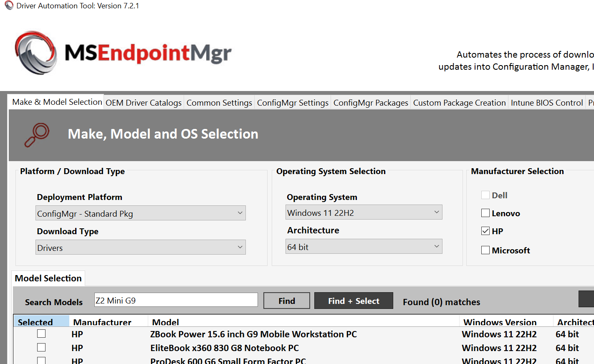Click the Find button
This screenshot has height=364, width=594.
point(286,300)
